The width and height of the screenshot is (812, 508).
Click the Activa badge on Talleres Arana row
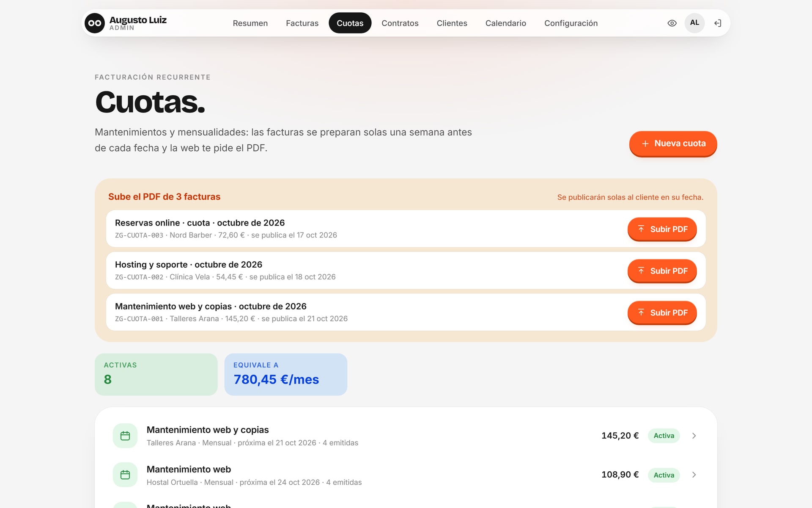[664, 436]
